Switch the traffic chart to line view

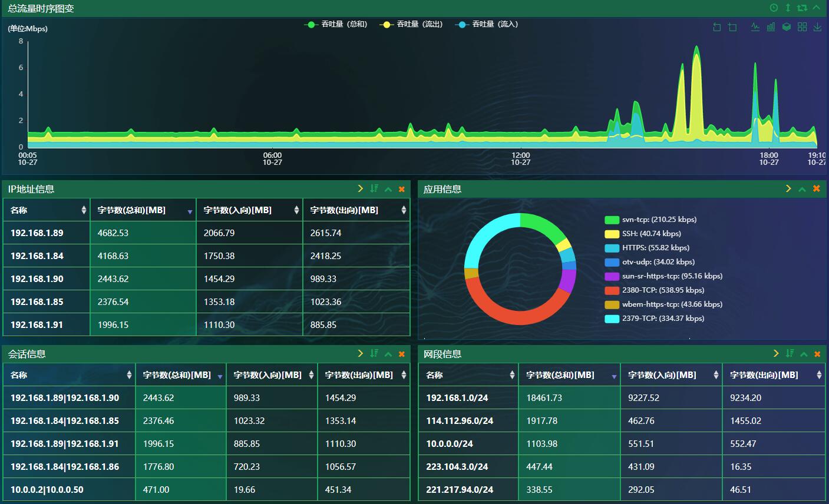(x=755, y=27)
